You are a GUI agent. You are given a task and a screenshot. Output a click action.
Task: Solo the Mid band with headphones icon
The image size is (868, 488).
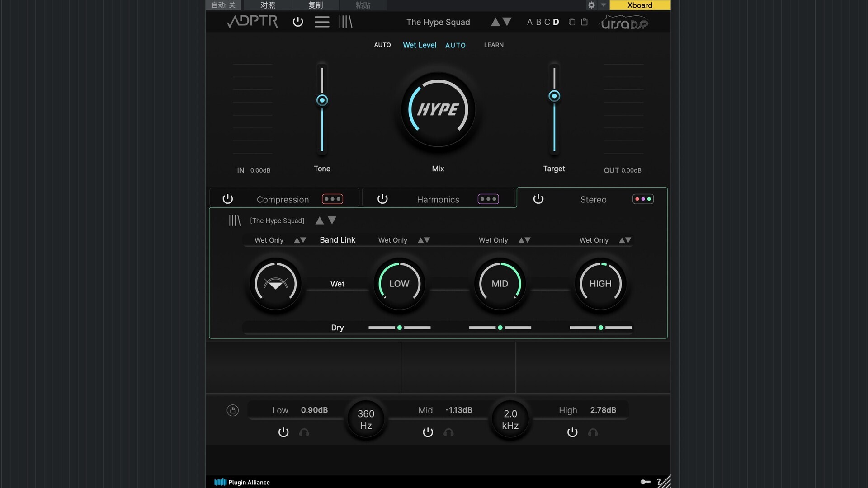coord(448,432)
